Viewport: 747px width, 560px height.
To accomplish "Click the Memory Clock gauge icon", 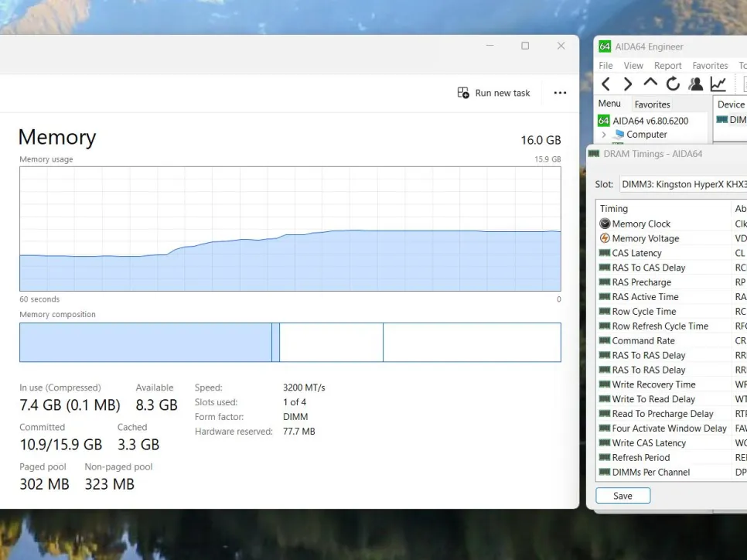I will point(605,224).
